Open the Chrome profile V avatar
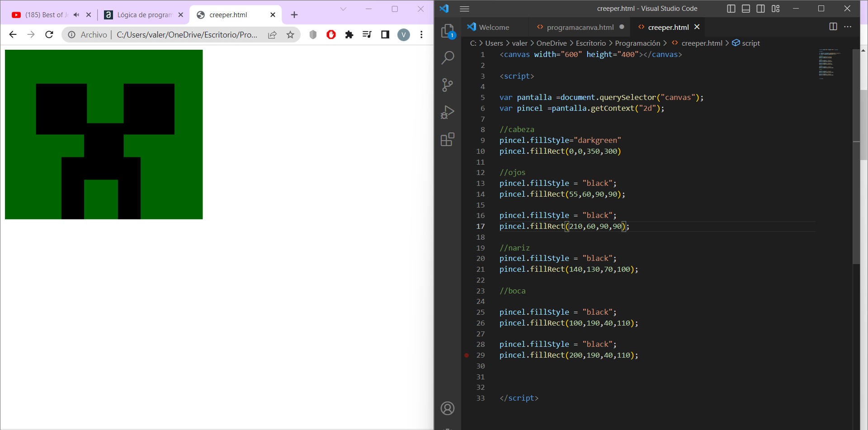Viewport: 868px width, 430px height. coord(404,34)
